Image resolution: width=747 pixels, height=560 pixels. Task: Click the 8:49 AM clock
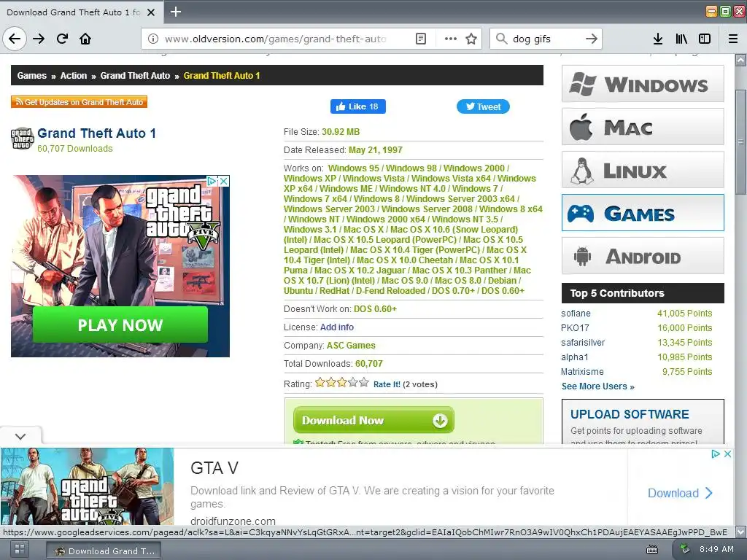716,549
